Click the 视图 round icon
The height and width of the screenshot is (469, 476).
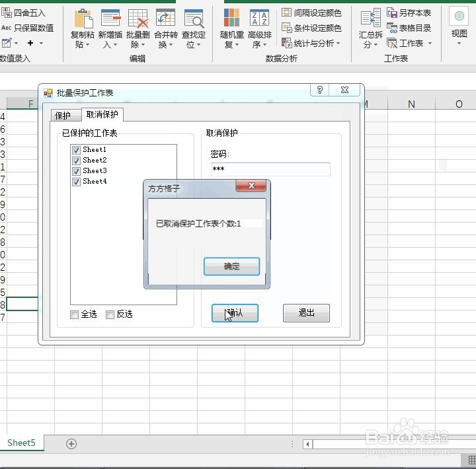[x=459, y=16]
